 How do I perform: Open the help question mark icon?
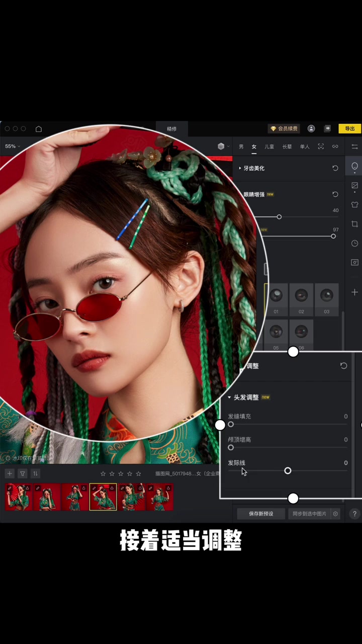pos(354,514)
